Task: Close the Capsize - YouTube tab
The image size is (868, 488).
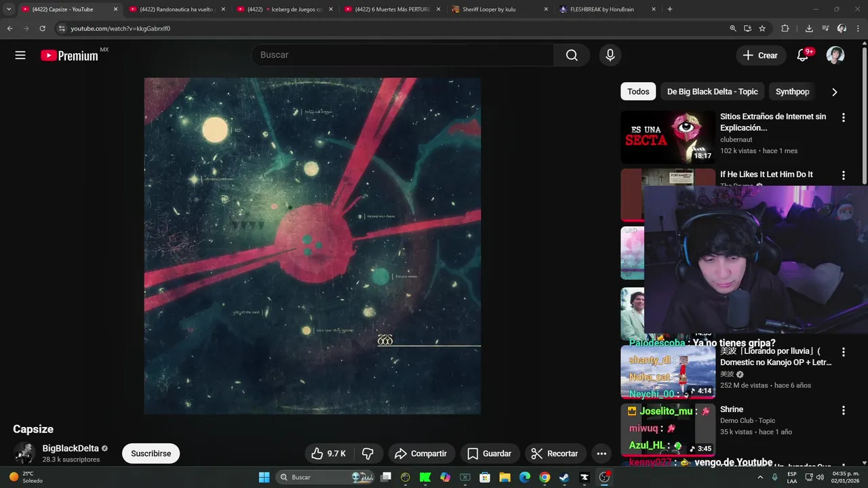Action: coord(115,9)
